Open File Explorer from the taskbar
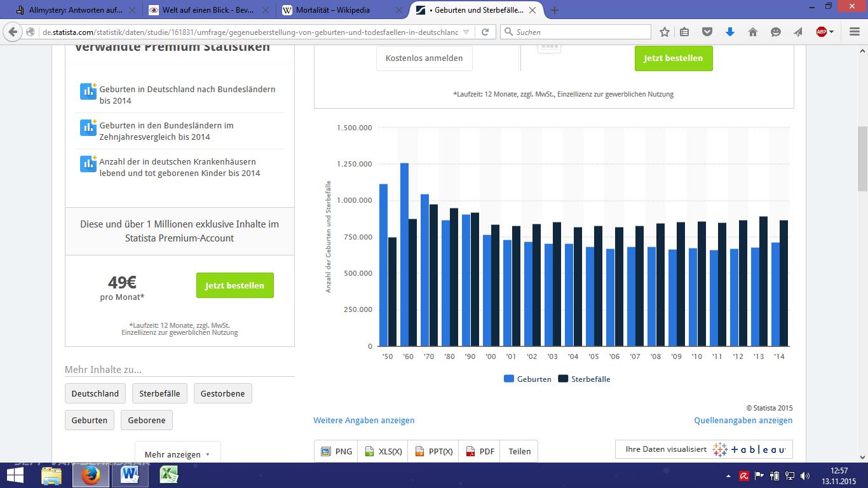The width and height of the screenshot is (868, 488). pos(51,475)
